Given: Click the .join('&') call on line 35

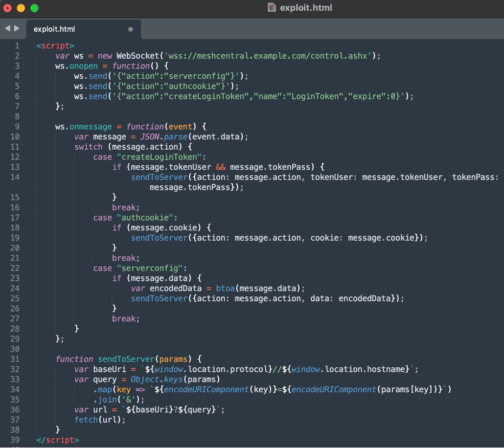Looking at the screenshot, I should tap(118, 400).
